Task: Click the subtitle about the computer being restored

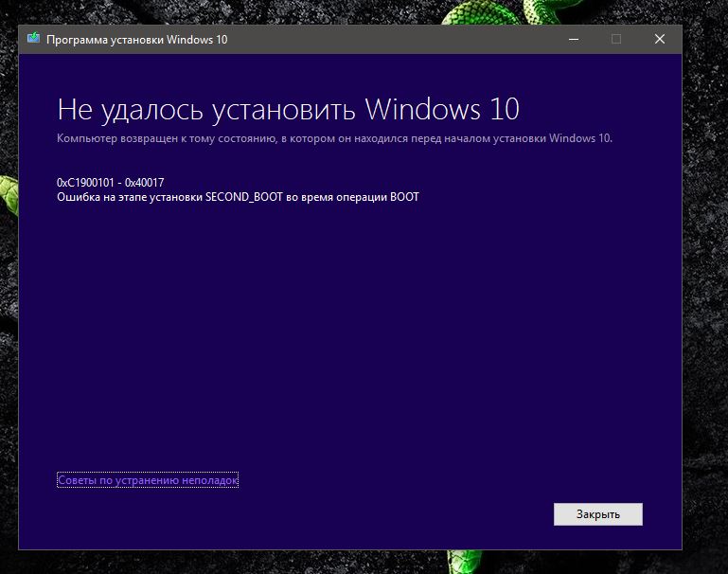Action: pyautogui.click(x=334, y=138)
